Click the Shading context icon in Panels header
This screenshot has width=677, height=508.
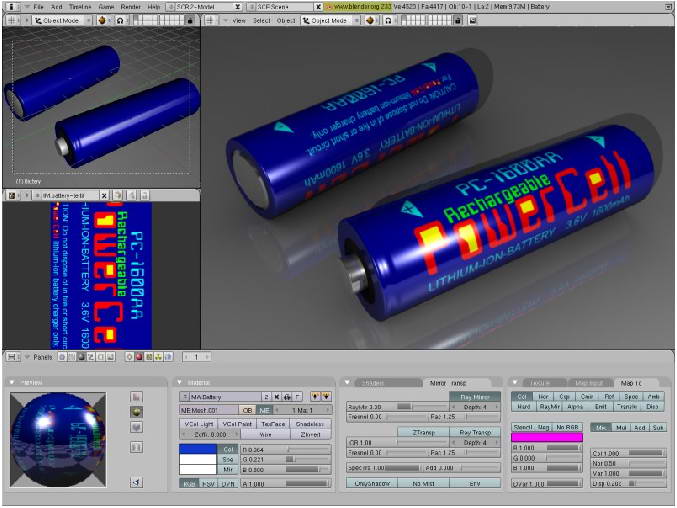[80, 356]
